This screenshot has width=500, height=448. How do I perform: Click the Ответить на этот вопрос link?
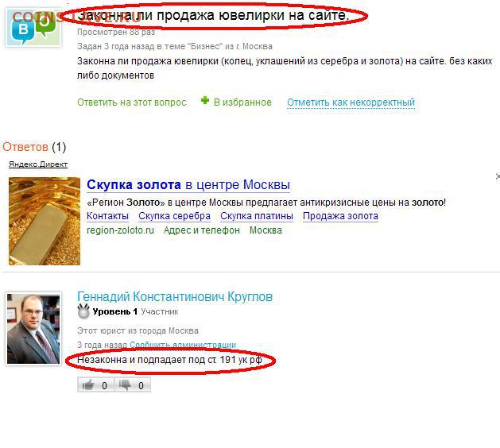(132, 102)
